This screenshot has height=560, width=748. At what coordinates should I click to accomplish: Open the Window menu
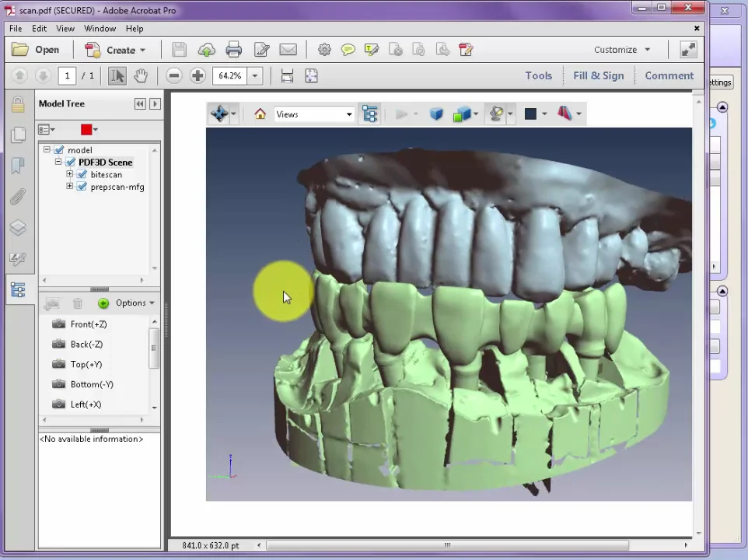coord(100,29)
